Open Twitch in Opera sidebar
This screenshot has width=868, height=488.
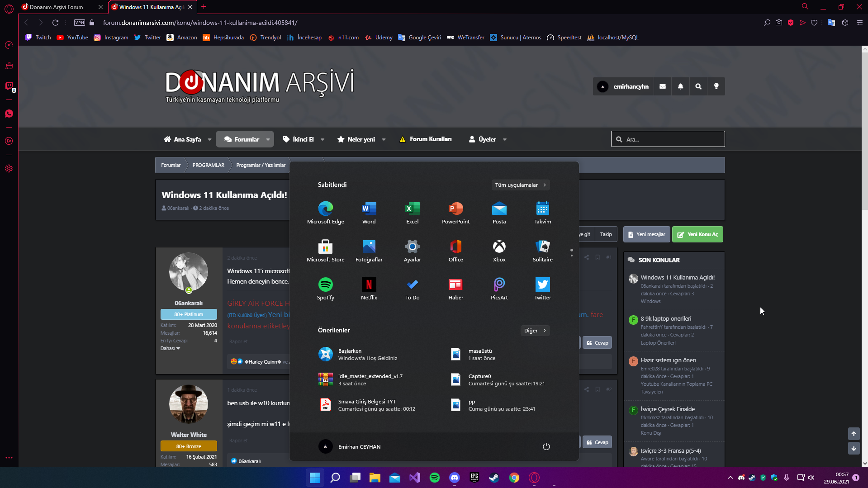9,86
